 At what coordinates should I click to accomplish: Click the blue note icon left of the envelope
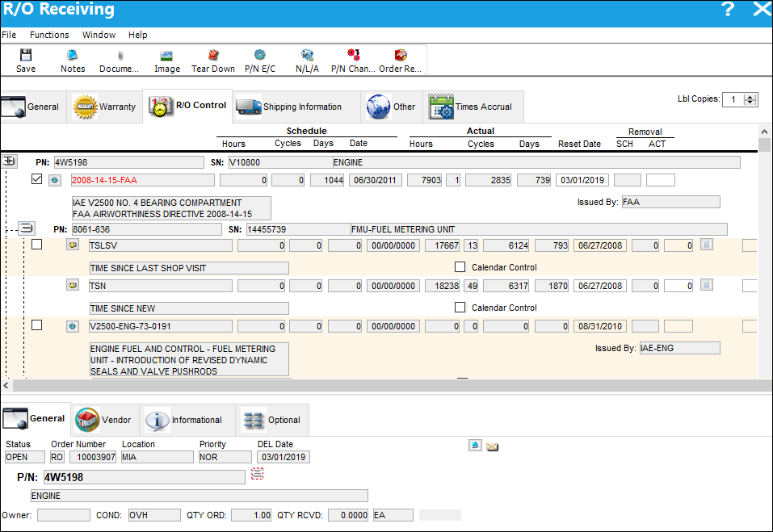coord(475,446)
